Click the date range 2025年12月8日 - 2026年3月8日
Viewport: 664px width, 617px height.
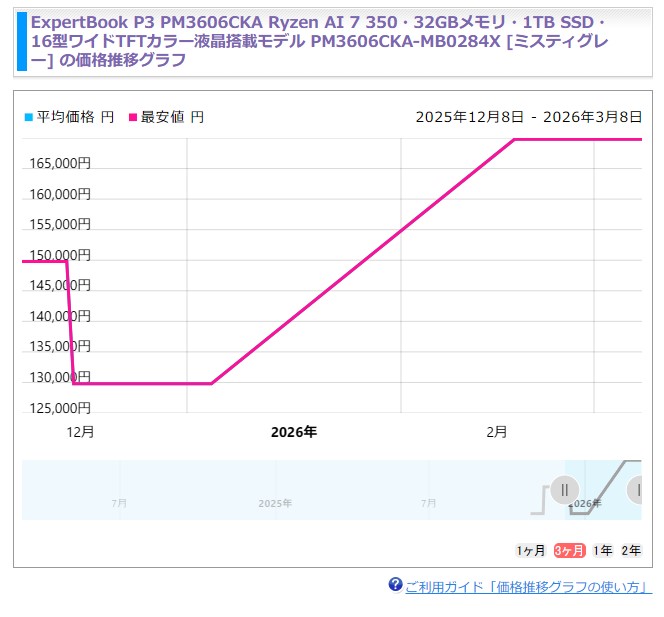point(529,117)
